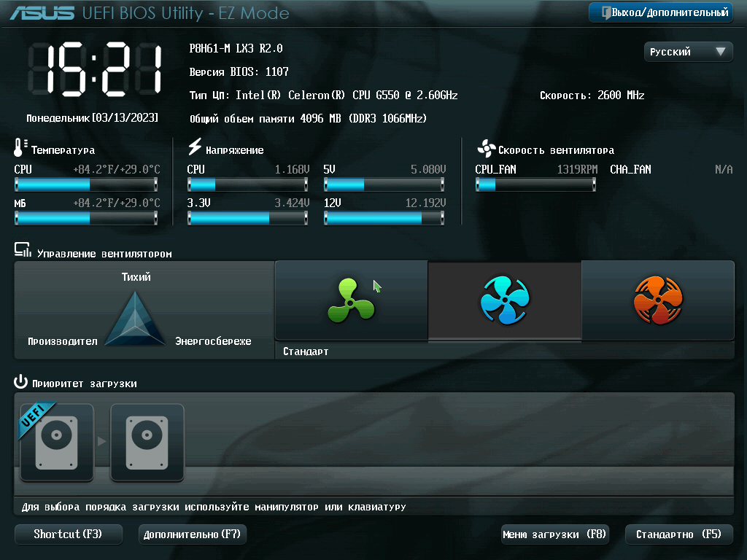747x560 pixels.
Task: Click the lightning bolt Voltage icon
Action: (x=194, y=147)
